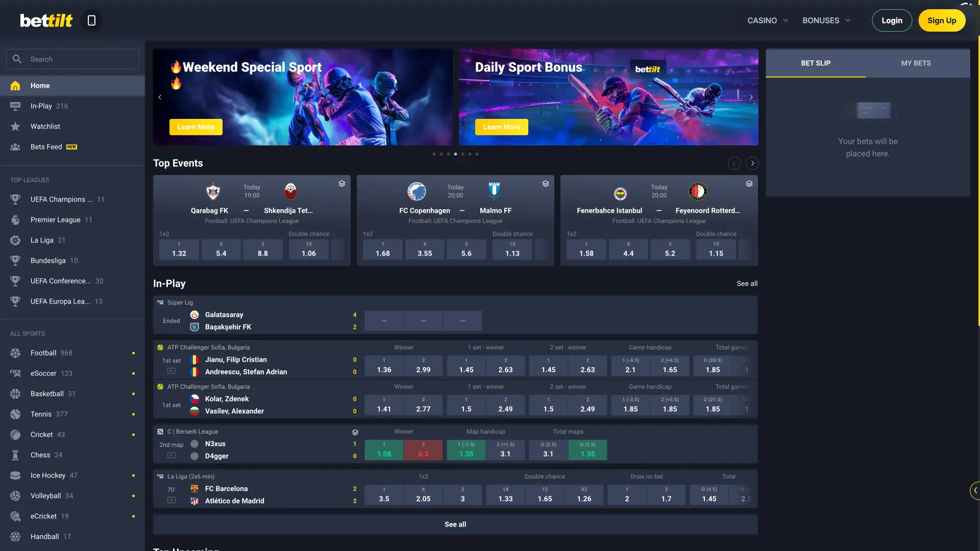
Task: Expand the CASINO dropdown
Action: pyautogui.click(x=768, y=20)
